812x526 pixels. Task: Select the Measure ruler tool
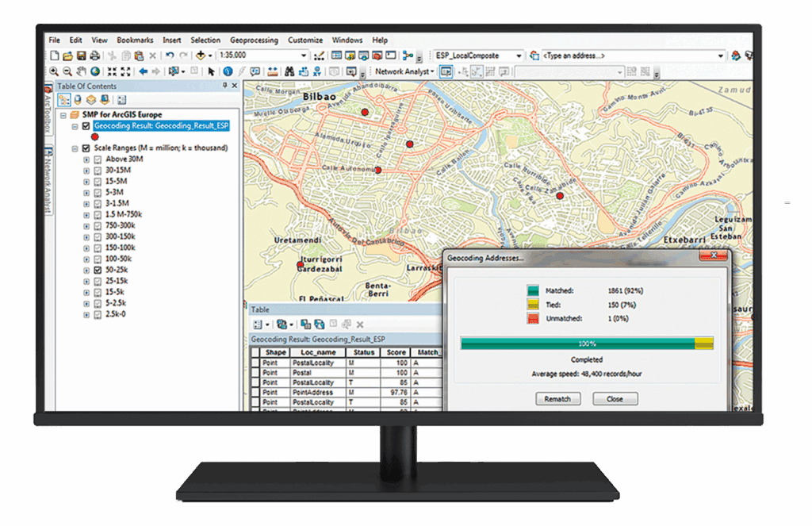[273, 71]
